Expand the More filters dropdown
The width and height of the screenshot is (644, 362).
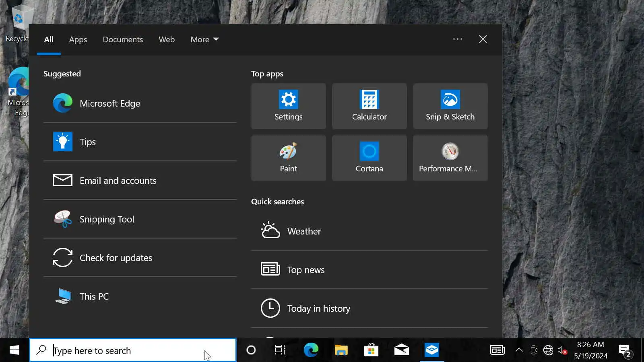pyautogui.click(x=204, y=39)
